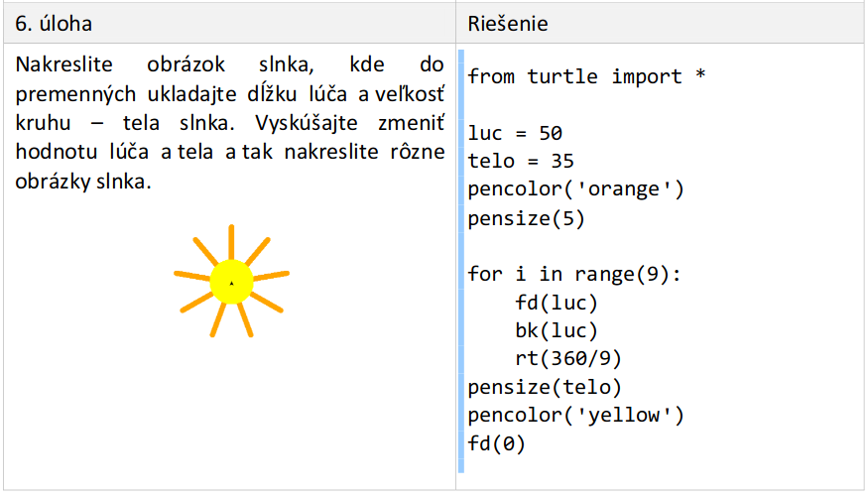Select the pensize(5) code line
Screen dimensions: 868x497
tap(526, 217)
